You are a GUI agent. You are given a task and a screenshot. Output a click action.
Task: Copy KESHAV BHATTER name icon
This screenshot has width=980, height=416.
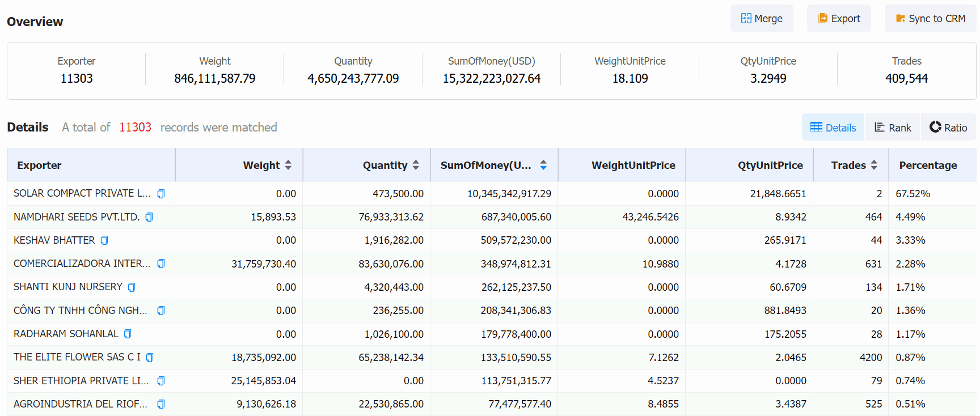point(104,240)
